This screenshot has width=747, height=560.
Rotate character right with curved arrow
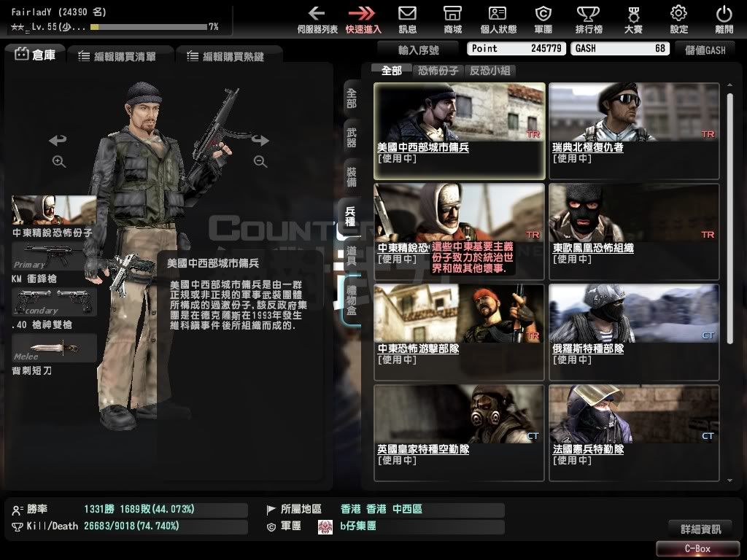click(x=260, y=140)
